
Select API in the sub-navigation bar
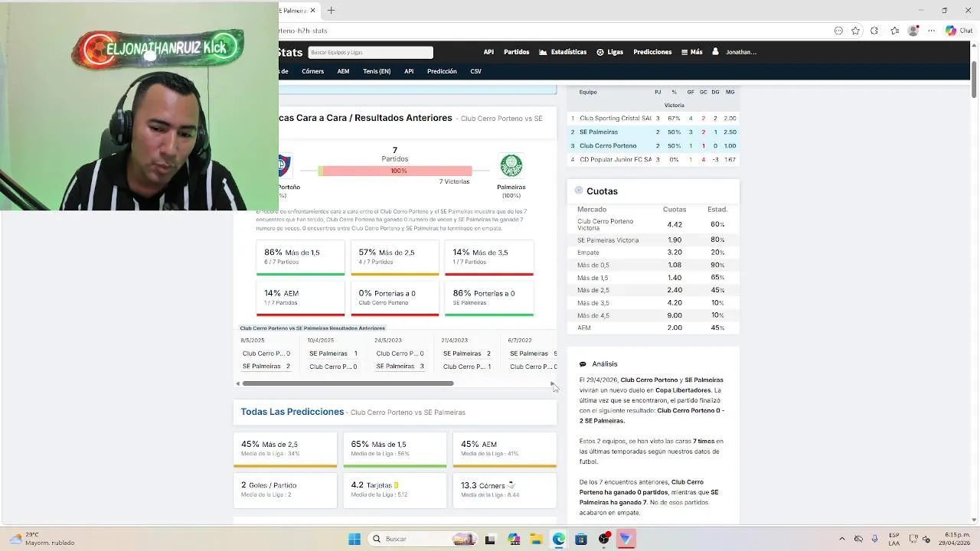point(409,71)
